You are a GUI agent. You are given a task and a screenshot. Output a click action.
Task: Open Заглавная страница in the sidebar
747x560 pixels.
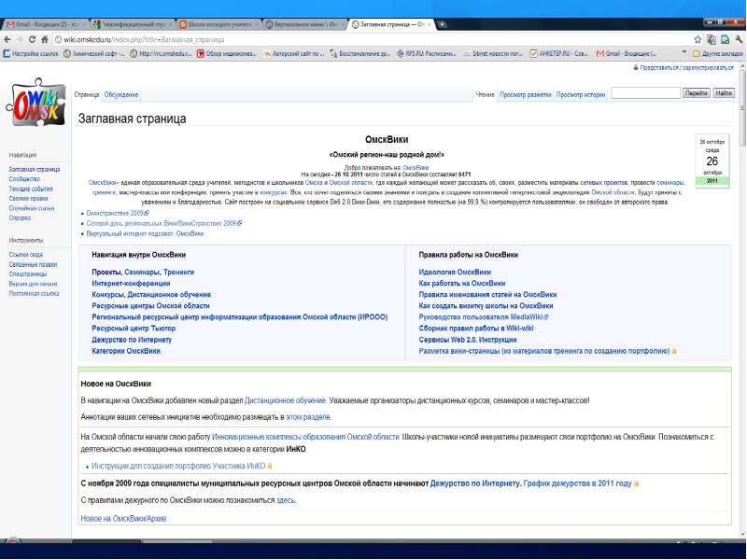(35, 169)
